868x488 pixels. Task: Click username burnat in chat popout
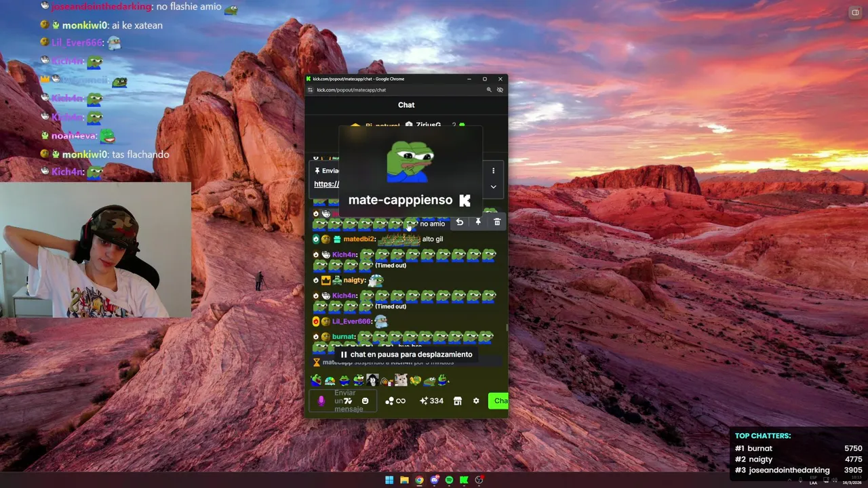click(344, 337)
